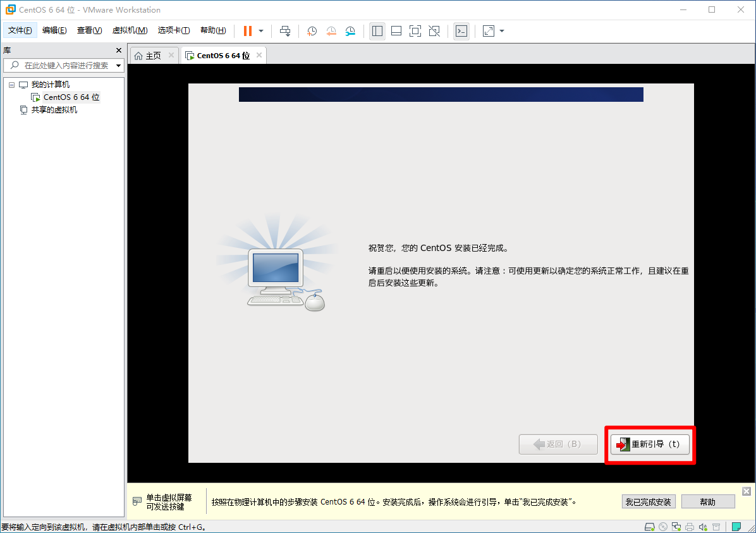This screenshot has height=533, width=756.
Task: Click the 祝贺您 CentOS installation complete message
Action: click(438, 248)
